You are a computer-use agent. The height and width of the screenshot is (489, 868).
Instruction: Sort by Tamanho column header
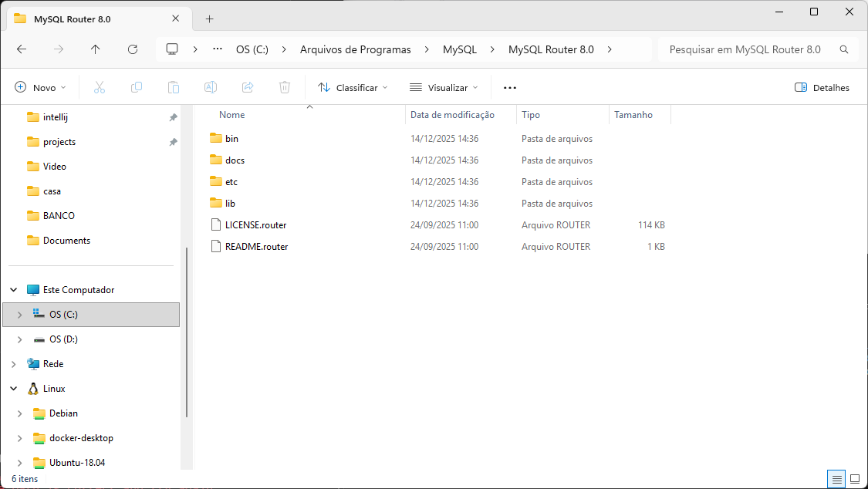(633, 114)
